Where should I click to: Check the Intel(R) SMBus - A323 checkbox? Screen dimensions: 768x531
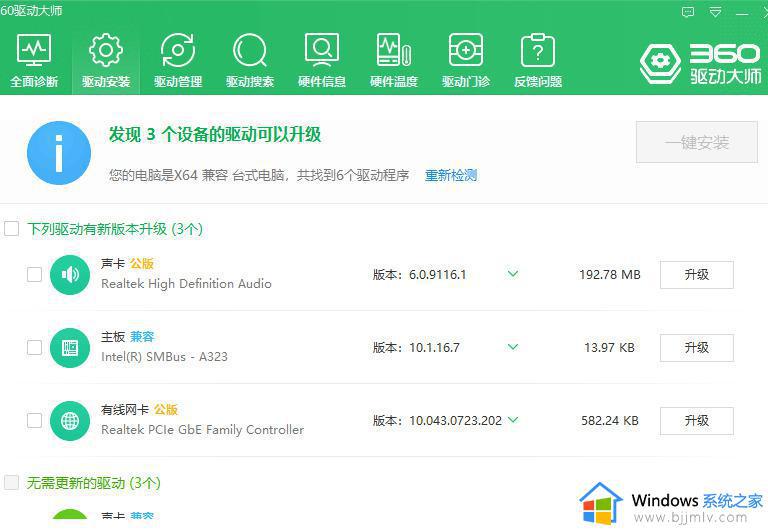click(x=34, y=347)
